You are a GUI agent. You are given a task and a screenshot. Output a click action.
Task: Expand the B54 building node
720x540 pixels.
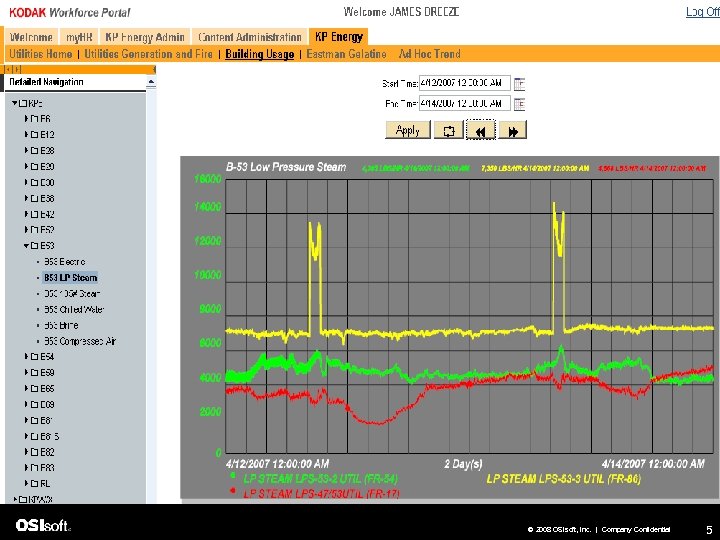point(27,356)
